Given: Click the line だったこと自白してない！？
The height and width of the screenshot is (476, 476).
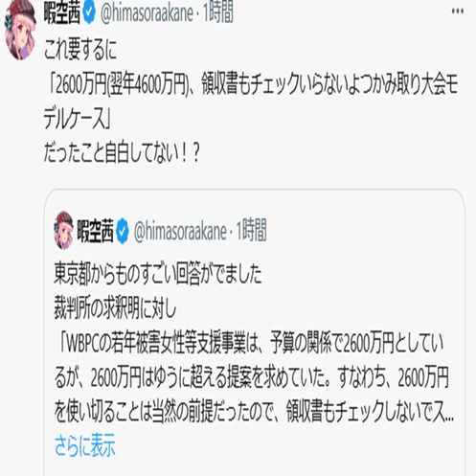Looking at the screenshot, I should pyautogui.click(x=122, y=153).
